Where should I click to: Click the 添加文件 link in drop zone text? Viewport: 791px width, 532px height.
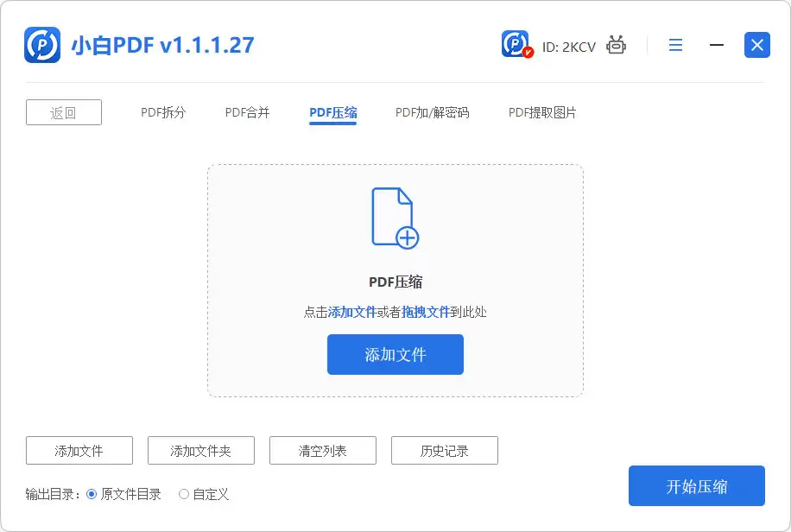coord(354,313)
